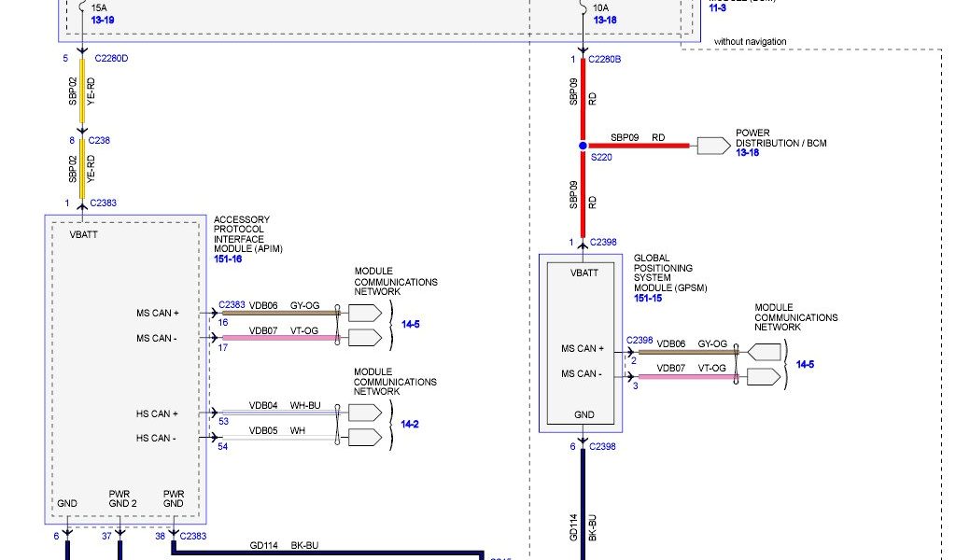Click connector label C238
This screenshot has width=956, height=560.
[x=100, y=141]
